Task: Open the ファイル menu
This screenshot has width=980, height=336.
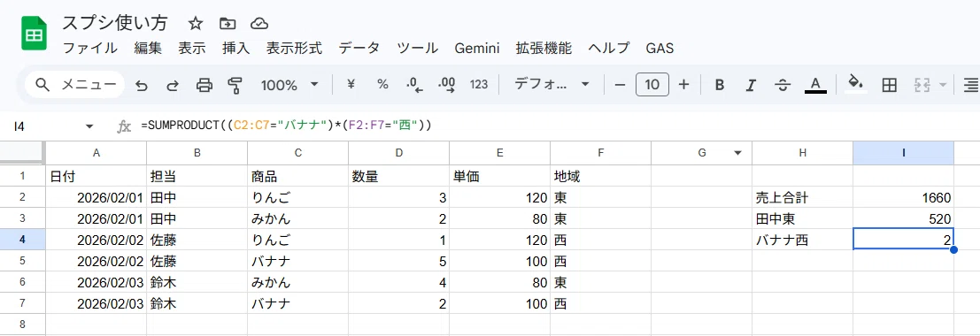Action: tap(89, 48)
